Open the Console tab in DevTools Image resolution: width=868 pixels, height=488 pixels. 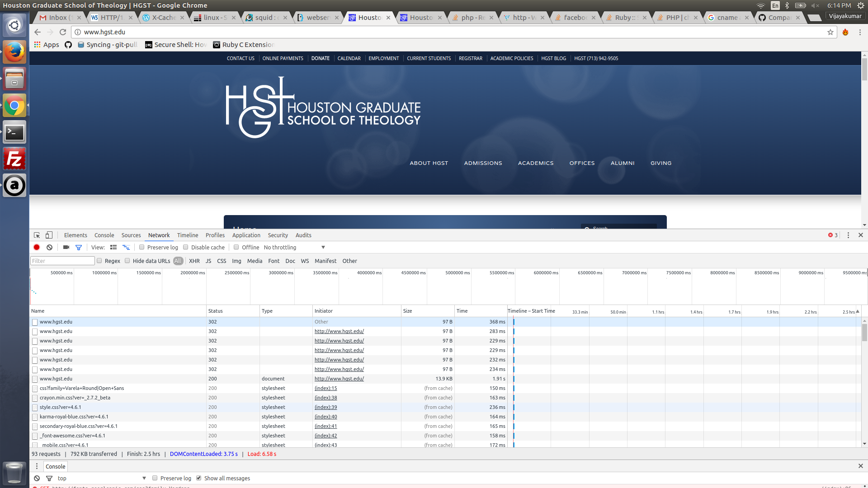pyautogui.click(x=104, y=235)
